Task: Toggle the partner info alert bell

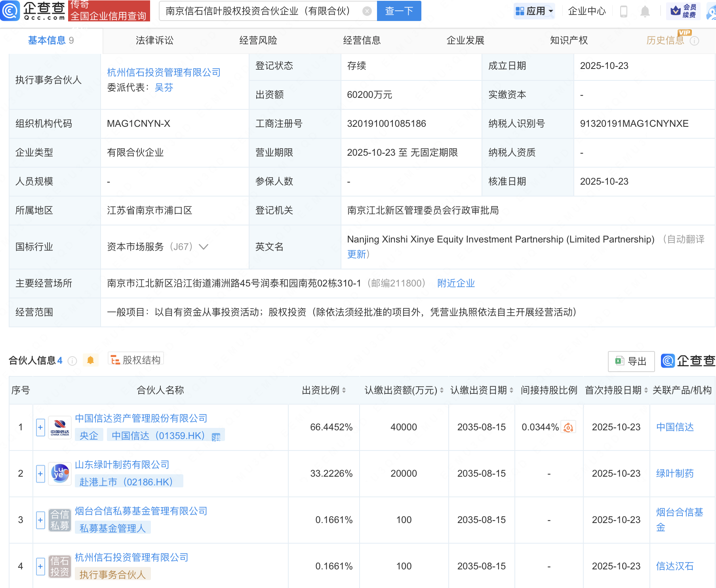Action: coord(90,360)
